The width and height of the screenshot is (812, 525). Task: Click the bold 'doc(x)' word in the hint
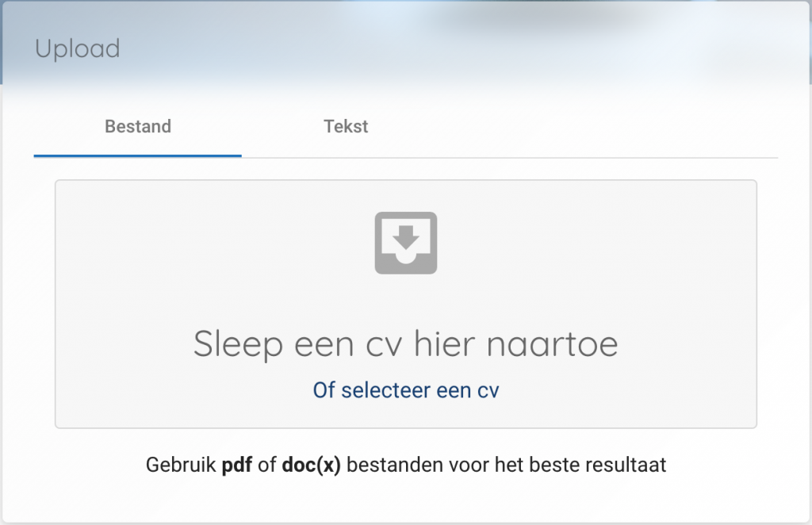[311, 465]
